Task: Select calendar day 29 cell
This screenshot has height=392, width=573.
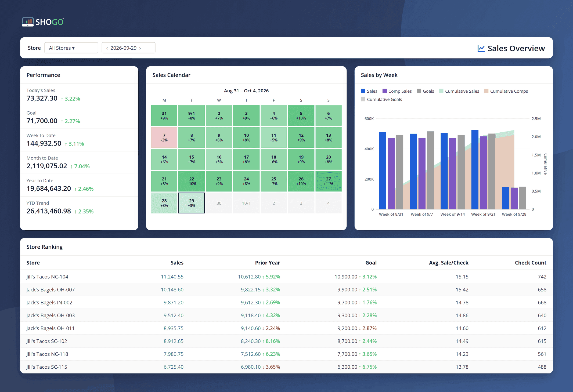Action: (192, 203)
